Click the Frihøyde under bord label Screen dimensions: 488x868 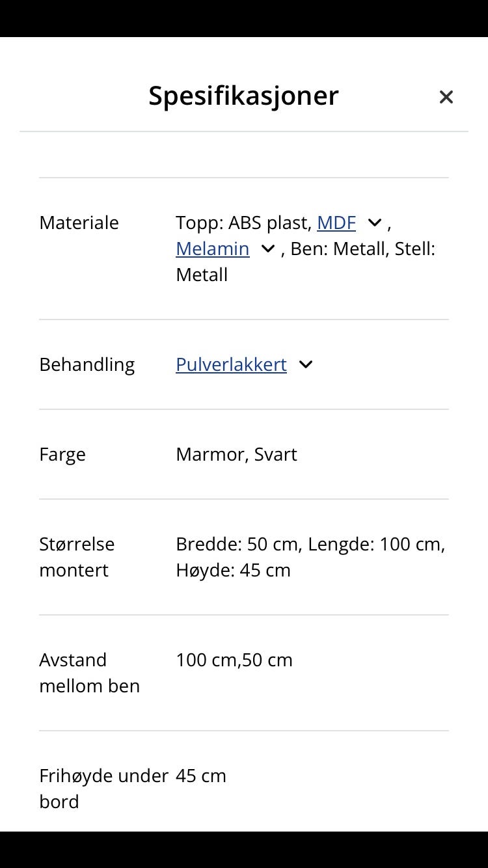click(x=103, y=789)
